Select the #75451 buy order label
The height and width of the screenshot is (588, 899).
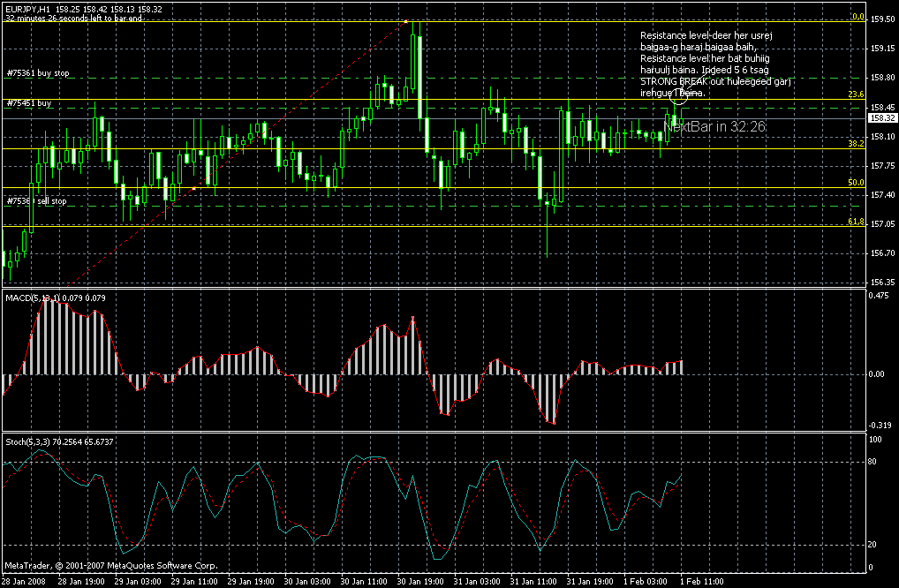(x=29, y=103)
